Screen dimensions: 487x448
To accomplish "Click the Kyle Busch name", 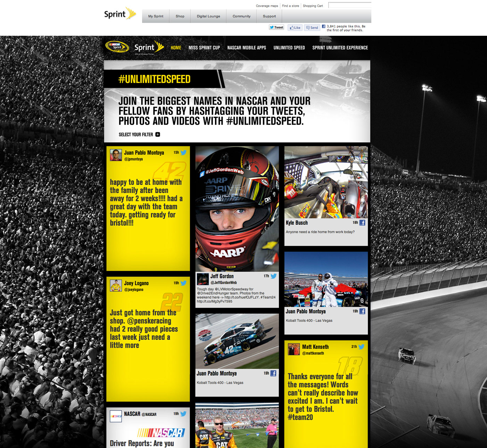I will point(297,223).
